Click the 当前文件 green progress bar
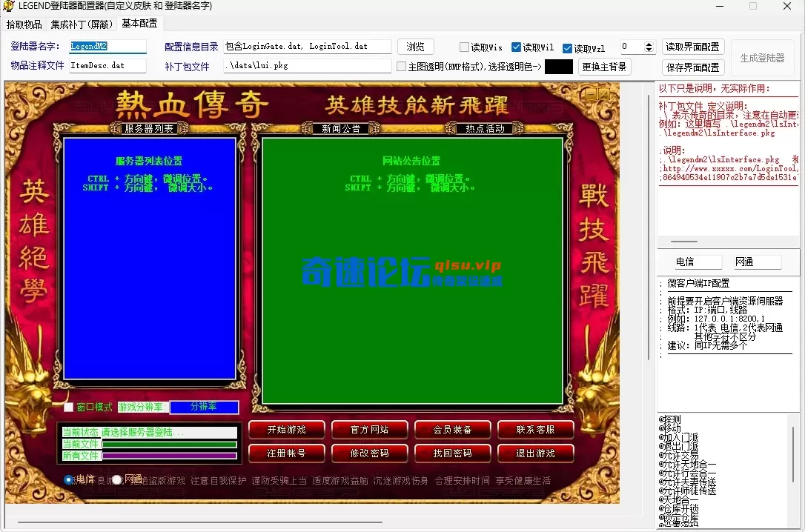The image size is (805, 532). [170, 445]
